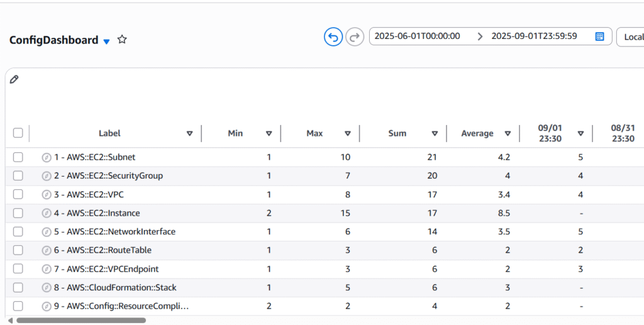
Task: Select the AWS::EC2::RouteTable row checkbox
Action: [18, 250]
